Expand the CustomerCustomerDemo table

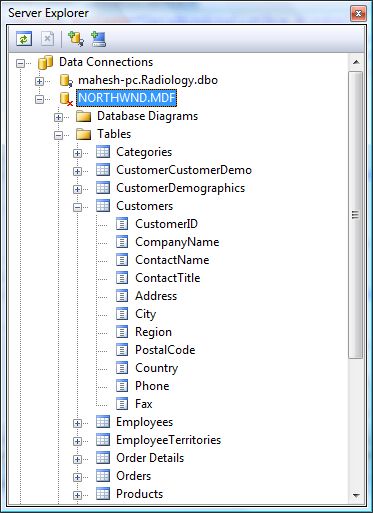tap(77, 171)
